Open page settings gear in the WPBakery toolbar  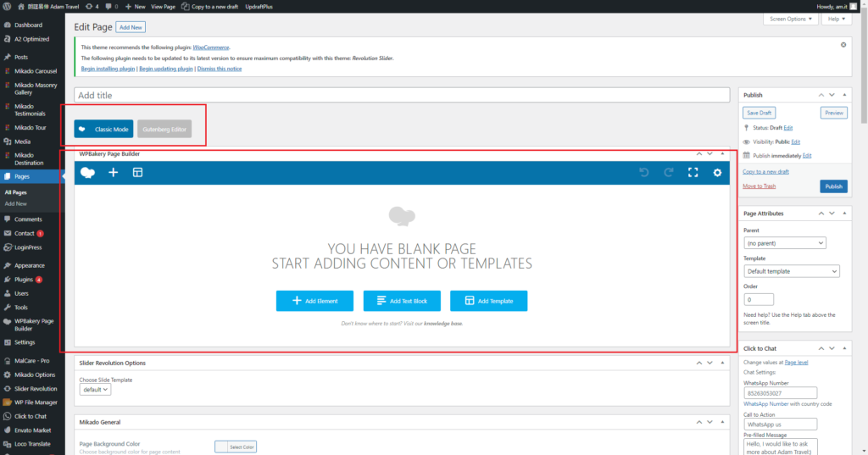(717, 173)
